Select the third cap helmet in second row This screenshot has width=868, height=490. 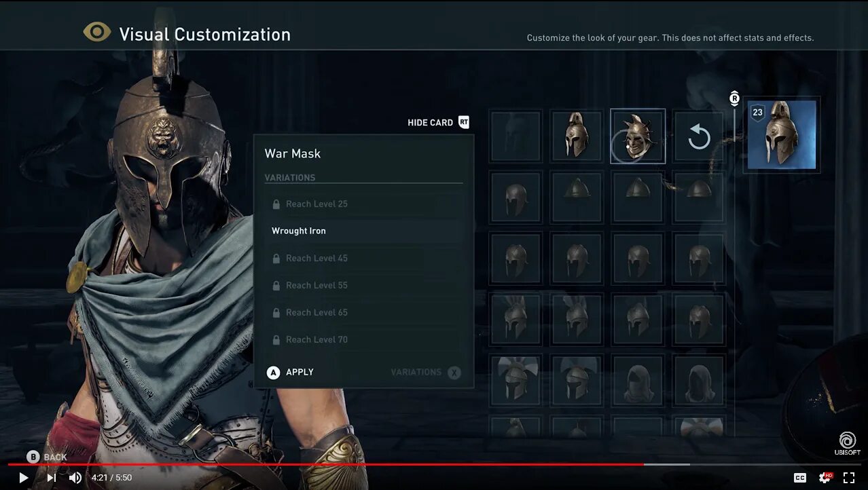click(x=638, y=197)
